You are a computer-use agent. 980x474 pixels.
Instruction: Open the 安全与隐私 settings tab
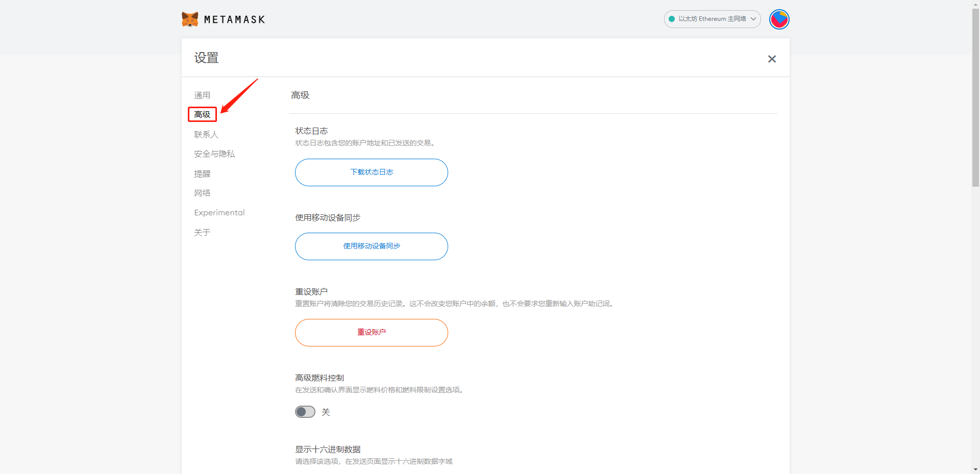point(214,154)
